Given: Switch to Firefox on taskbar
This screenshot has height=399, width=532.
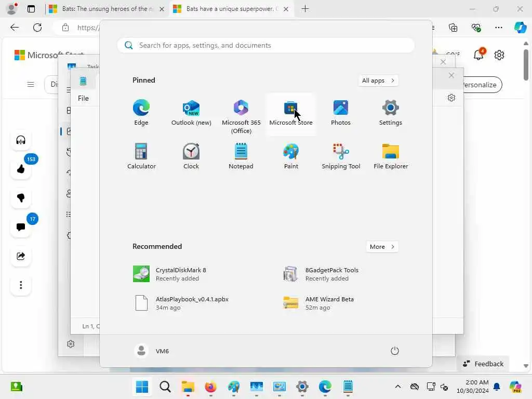Looking at the screenshot, I should (x=211, y=387).
